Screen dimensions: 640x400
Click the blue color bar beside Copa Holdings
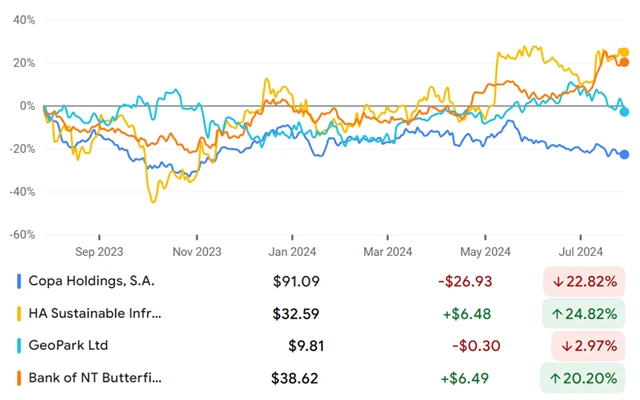pyautogui.click(x=19, y=282)
